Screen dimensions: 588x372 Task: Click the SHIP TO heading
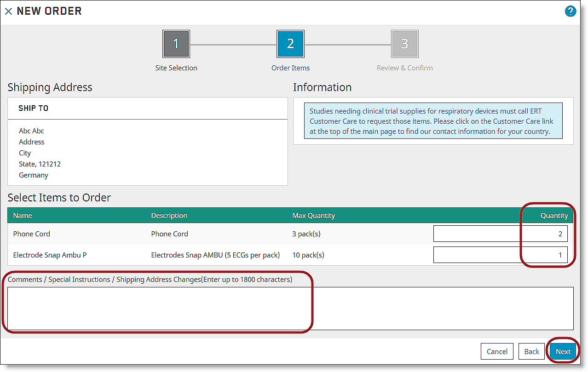[x=33, y=109]
